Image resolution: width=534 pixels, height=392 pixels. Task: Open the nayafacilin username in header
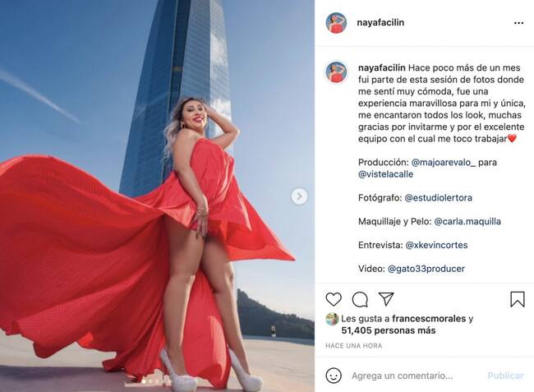click(x=380, y=22)
